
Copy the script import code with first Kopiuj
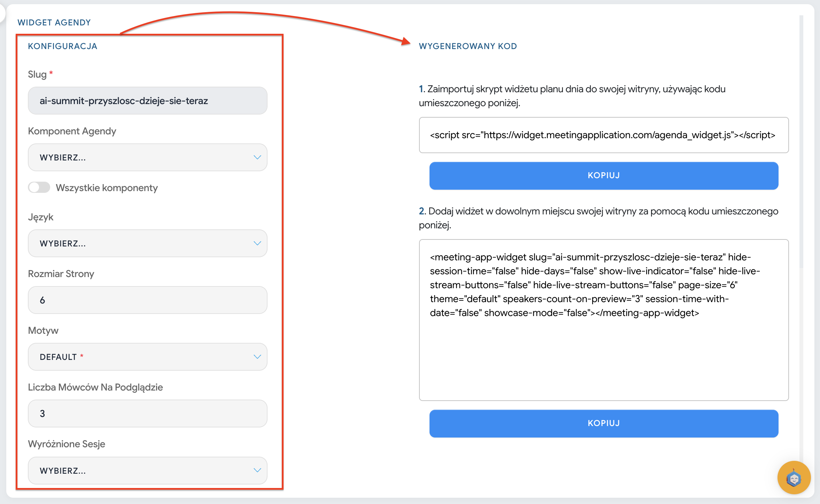coord(603,176)
